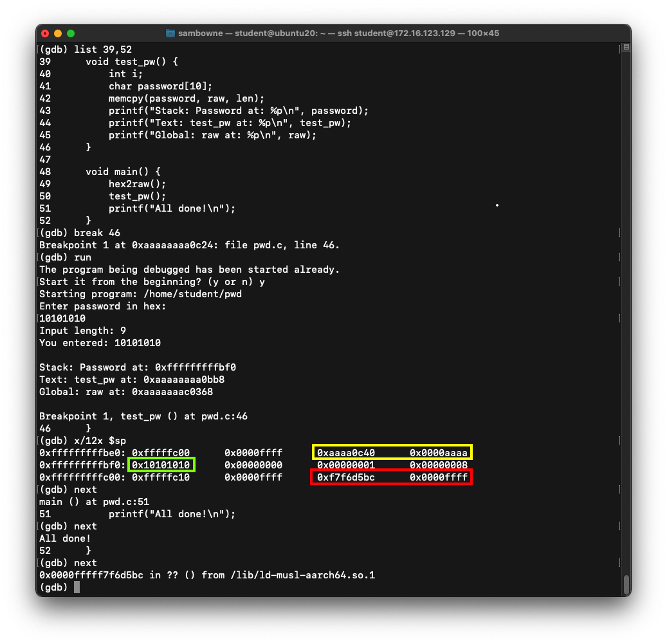Click the vertical scrollbar thumb at bottom right
The height and width of the screenshot is (644, 667).
[626, 585]
